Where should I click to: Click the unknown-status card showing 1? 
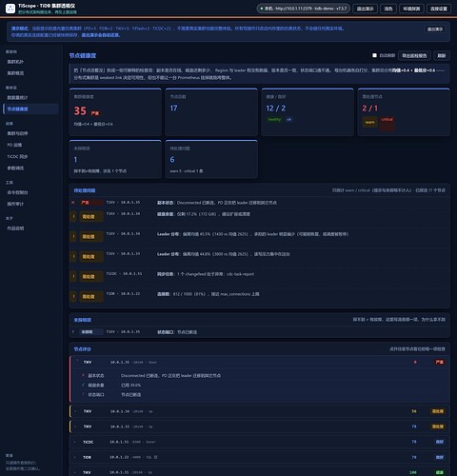pyautogui.click(x=115, y=159)
